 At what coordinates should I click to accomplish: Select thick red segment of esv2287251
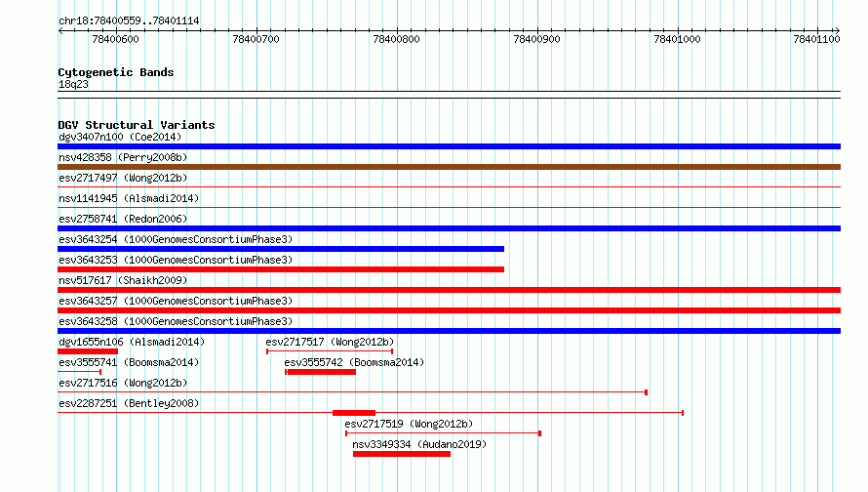(x=354, y=413)
